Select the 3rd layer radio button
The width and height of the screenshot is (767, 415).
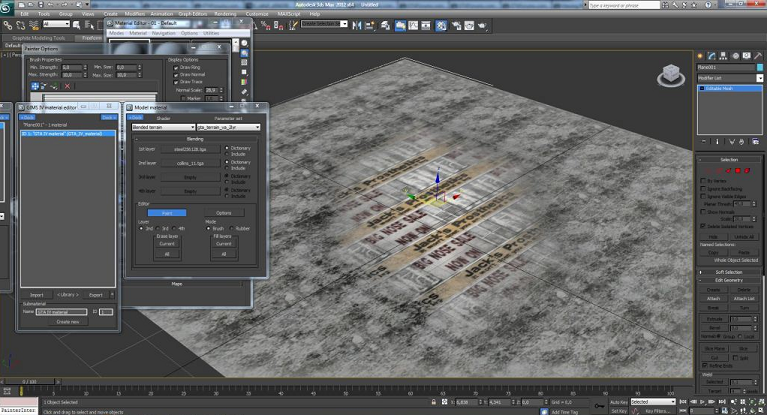(158, 229)
